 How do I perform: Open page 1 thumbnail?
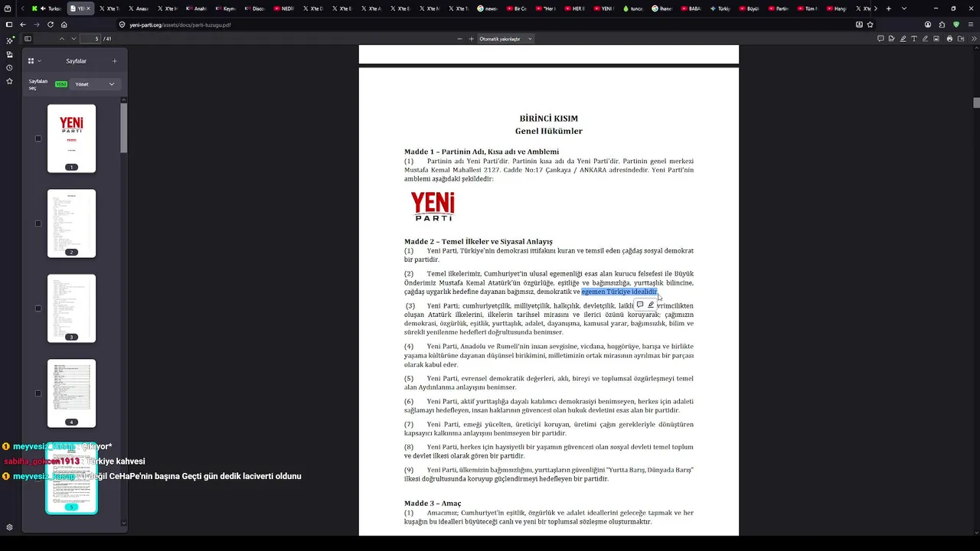pyautogui.click(x=71, y=139)
